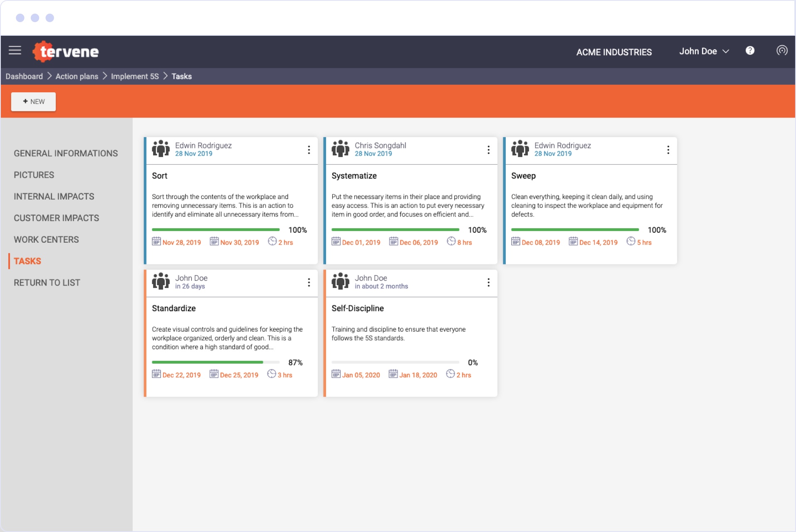Click Return to List in sidebar
The width and height of the screenshot is (796, 532).
[47, 283]
